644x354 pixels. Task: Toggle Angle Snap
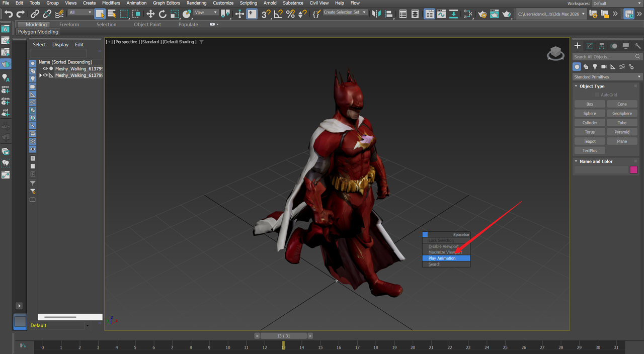pyautogui.click(x=278, y=14)
